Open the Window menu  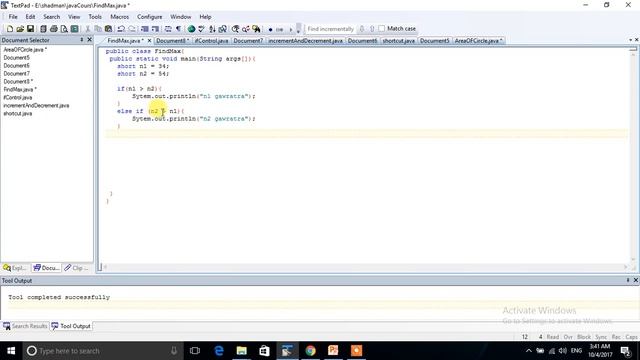point(180,17)
